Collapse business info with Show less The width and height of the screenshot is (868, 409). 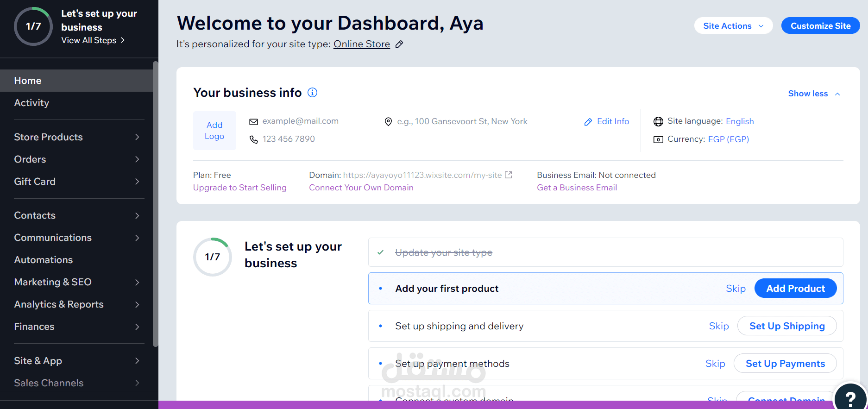tap(814, 94)
